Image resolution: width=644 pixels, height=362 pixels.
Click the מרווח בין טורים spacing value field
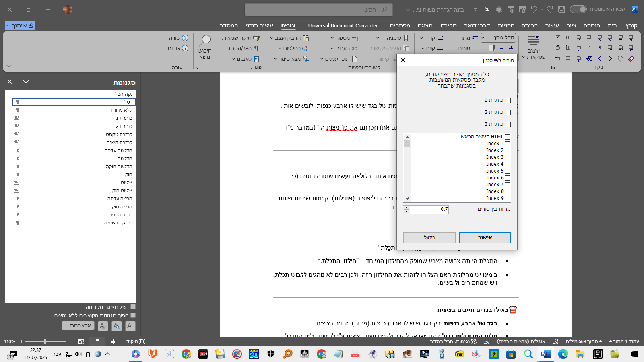click(429, 209)
